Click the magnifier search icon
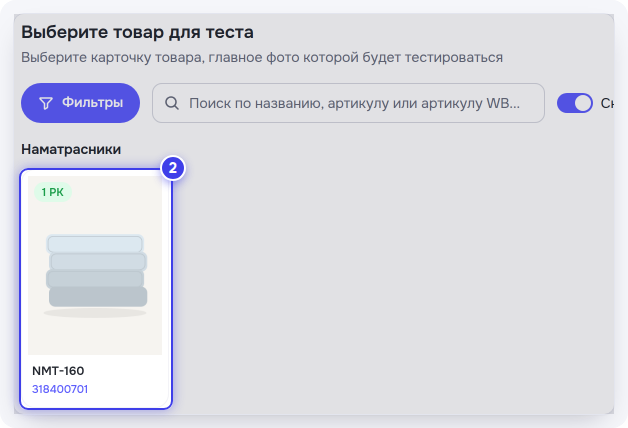Screen dimensions: 628x428 (x=172, y=103)
